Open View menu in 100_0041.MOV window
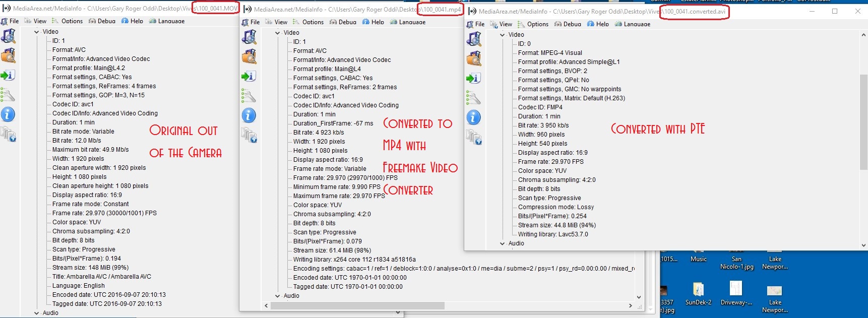The width and height of the screenshot is (868, 318). point(35,21)
